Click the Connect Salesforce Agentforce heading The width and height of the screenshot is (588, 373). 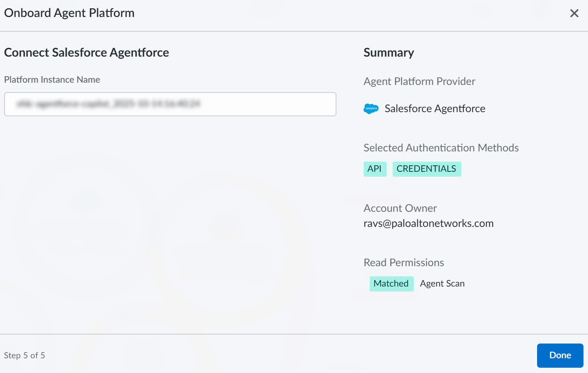[x=86, y=52]
